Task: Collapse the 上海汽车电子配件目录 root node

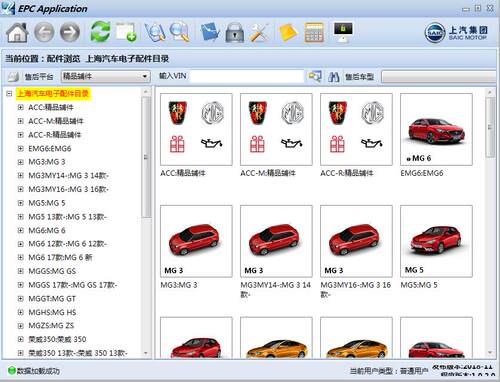Action: point(9,94)
